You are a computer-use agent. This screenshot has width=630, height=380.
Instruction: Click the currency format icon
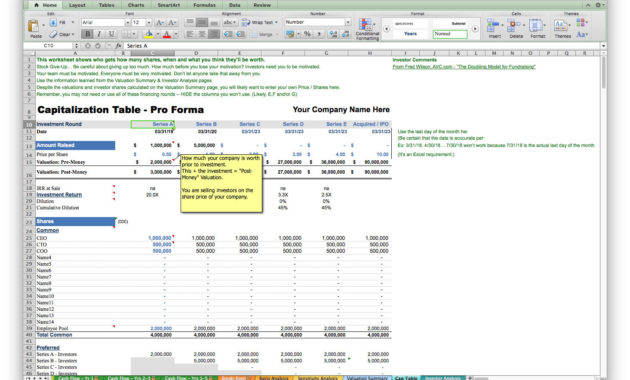tap(290, 34)
